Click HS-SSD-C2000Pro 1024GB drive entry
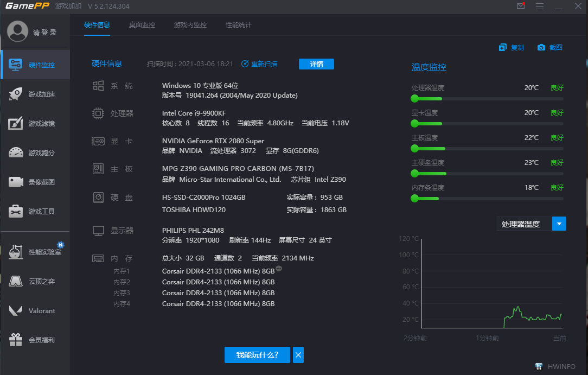The height and width of the screenshot is (375, 588). 203,197
